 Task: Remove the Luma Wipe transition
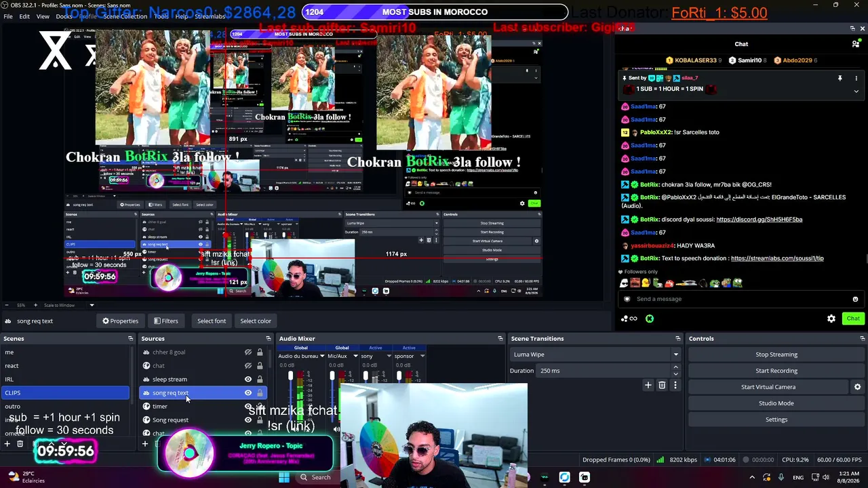coord(662,385)
